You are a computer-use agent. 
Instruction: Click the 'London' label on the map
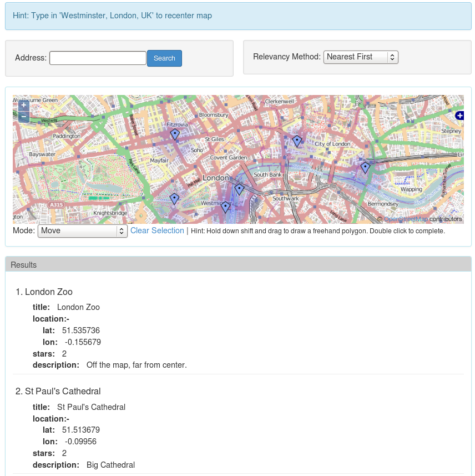click(216, 178)
